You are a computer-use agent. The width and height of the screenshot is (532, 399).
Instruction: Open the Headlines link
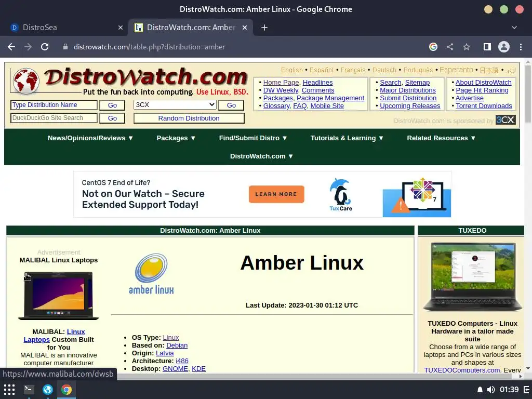click(317, 83)
